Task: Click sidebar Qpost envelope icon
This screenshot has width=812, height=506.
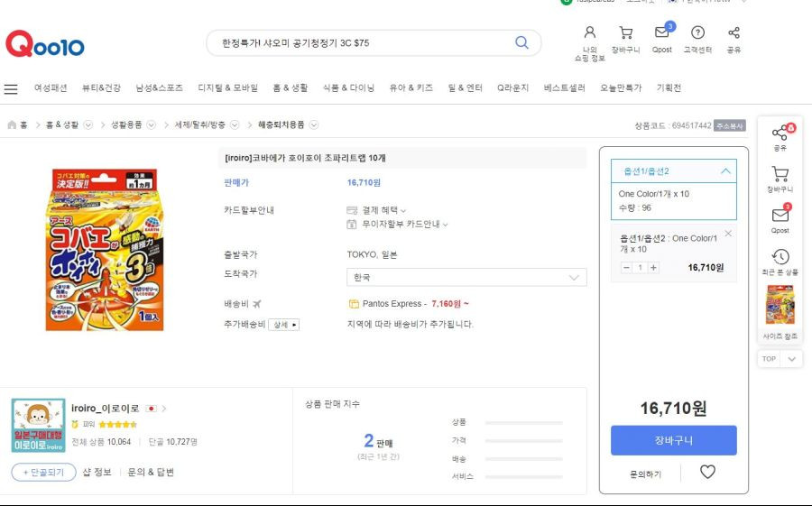Action: pos(780,215)
